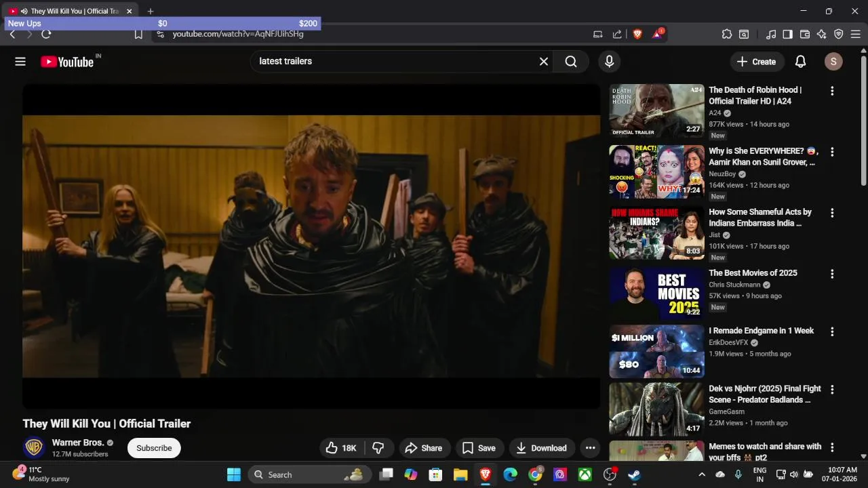868x488 pixels.
Task: Click the browser share page icon
Action: coord(617,34)
